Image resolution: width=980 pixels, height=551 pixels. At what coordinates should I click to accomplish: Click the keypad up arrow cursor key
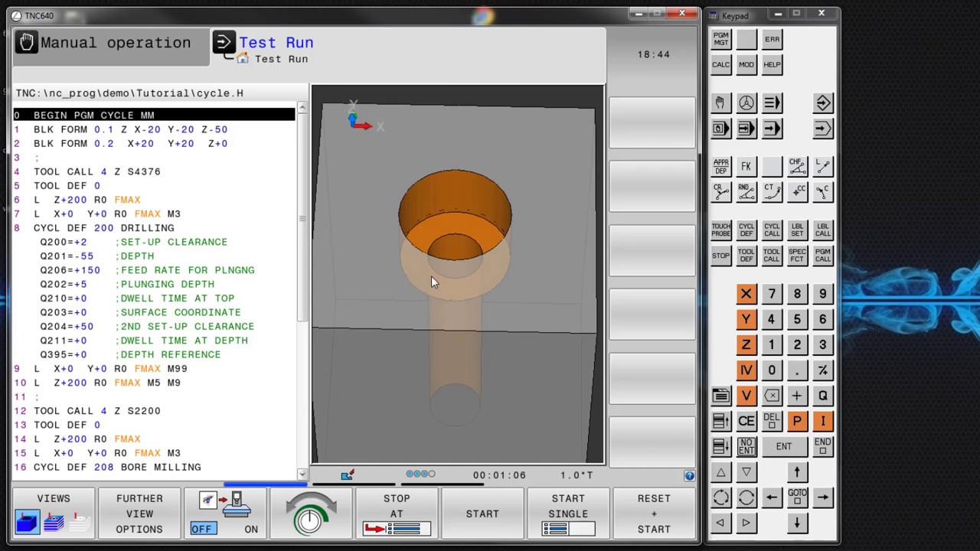coord(797,472)
